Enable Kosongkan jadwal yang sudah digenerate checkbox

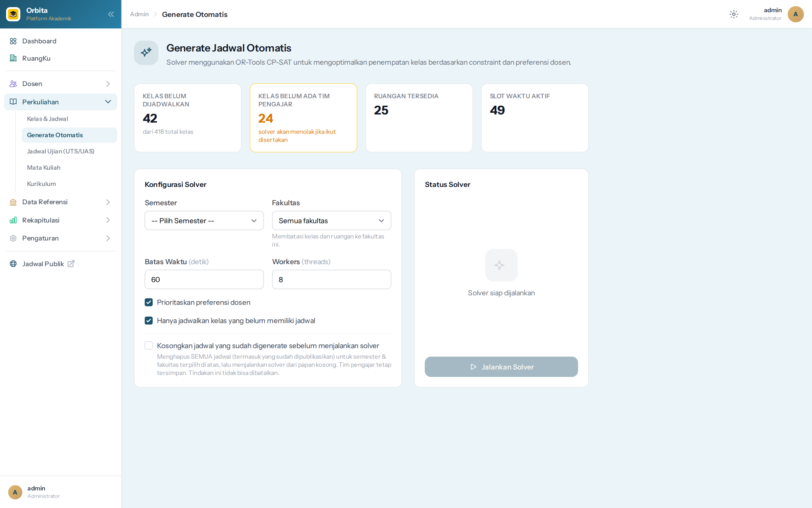coord(149,345)
